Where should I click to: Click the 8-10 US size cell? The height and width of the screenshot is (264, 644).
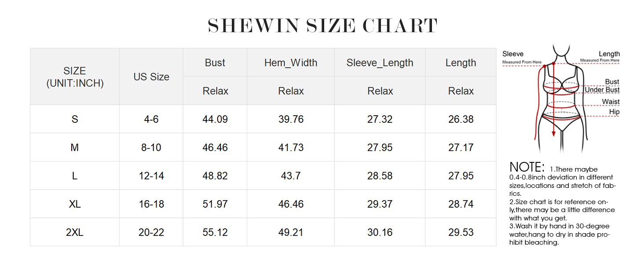tap(151, 147)
